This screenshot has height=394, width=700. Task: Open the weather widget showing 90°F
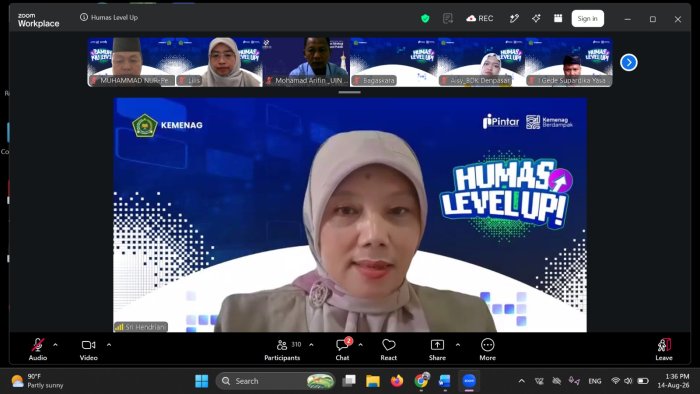pos(38,381)
